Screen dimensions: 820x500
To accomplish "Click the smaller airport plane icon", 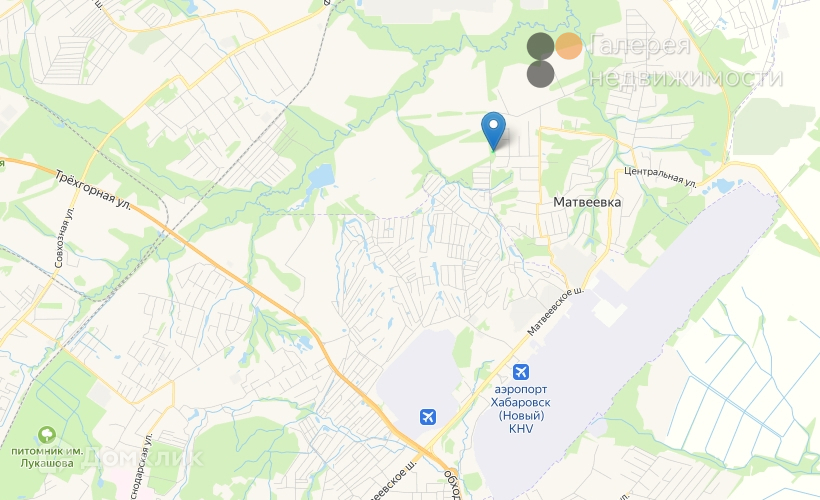I will pos(428,417).
